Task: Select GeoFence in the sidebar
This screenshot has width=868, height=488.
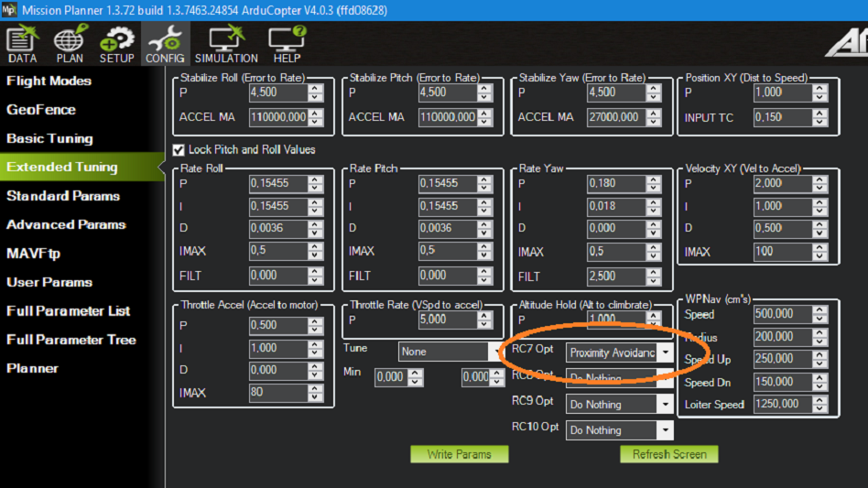Action: [x=41, y=110]
